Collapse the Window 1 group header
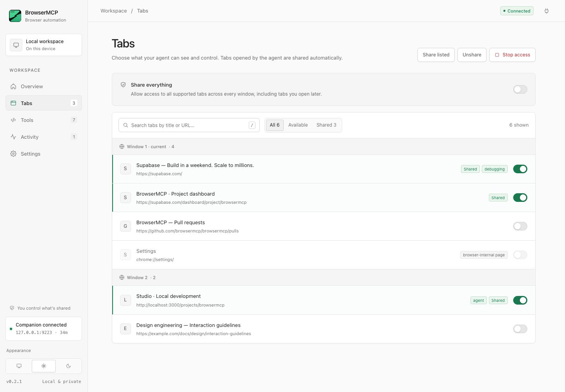Viewport: 565px width, 392px height. coord(324,147)
